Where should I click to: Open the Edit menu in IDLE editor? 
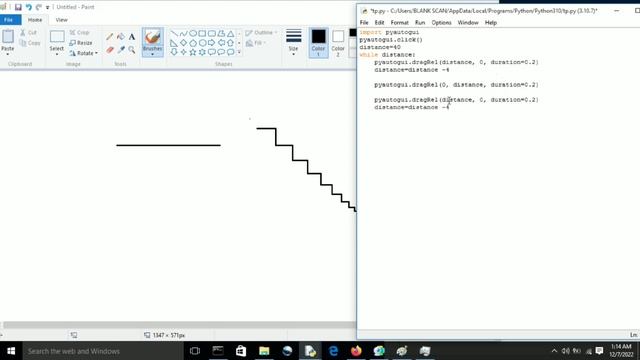pos(379,22)
